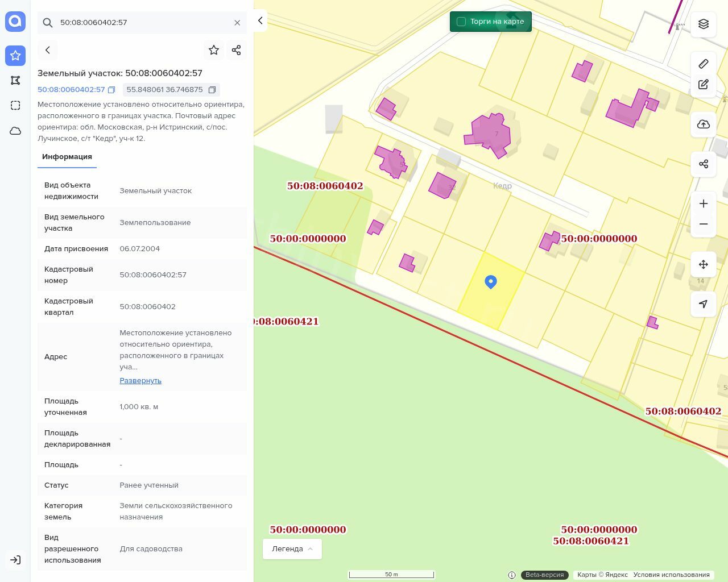Zoom in the map with plus button
728x582 pixels.
click(x=704, y=203)
